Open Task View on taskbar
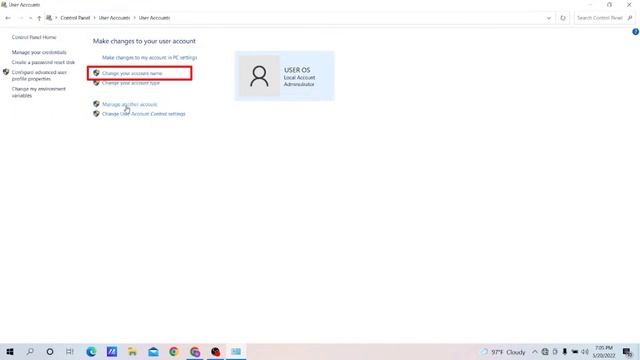Viewport: 640px width, 360px height. pos(70,351)
